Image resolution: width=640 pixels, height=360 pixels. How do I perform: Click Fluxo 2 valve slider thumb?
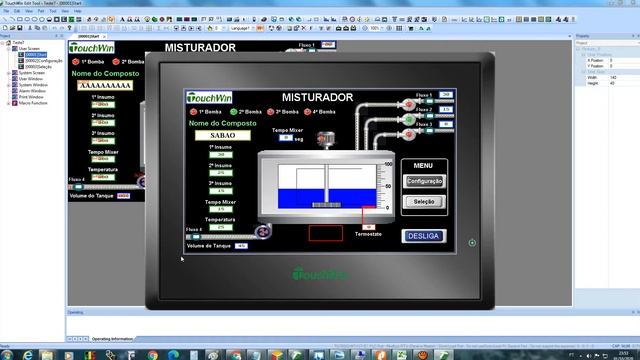coord(429,116)
